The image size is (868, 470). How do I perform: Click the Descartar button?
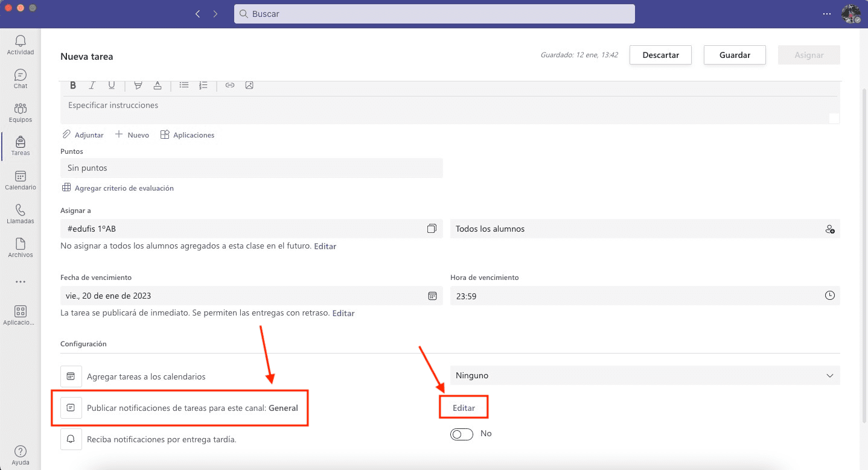point(660,55)
